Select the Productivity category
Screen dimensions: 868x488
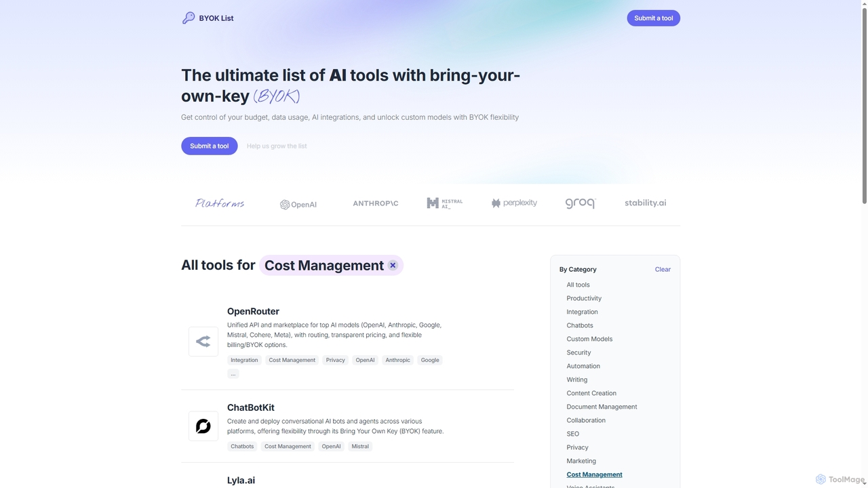point(584,298)
